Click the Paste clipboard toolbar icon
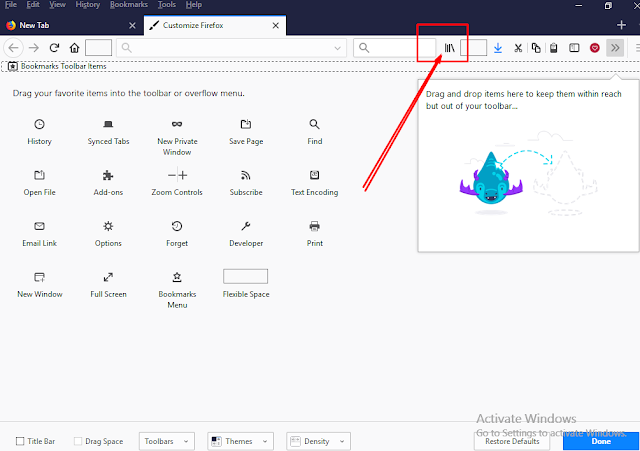The height and width of the screenshot is (451, 640). 553,48
